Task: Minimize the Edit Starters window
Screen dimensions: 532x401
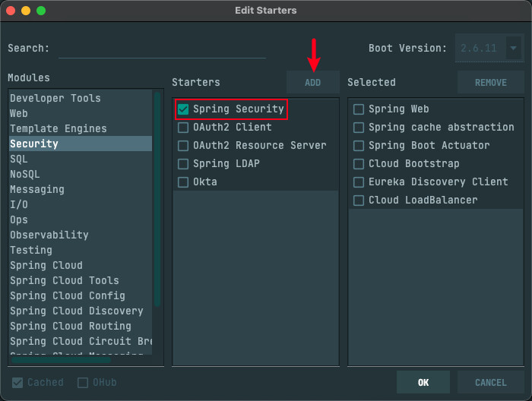Action: pos(26,11)
